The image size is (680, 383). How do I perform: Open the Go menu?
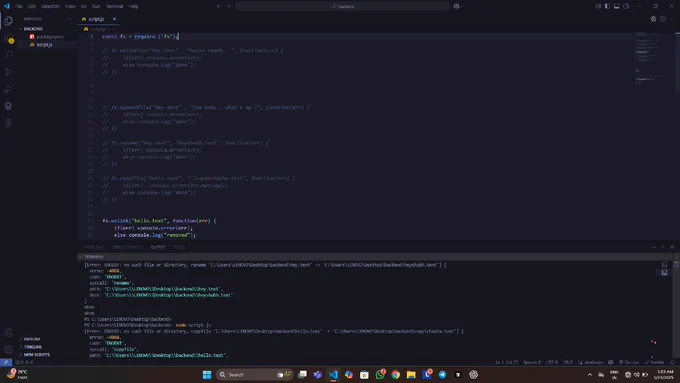point(84,7)
